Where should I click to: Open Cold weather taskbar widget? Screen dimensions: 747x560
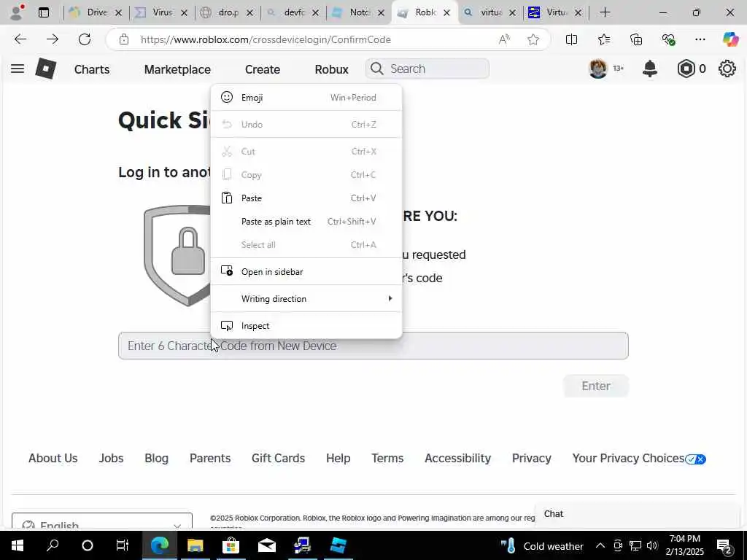pyautogui.click(x=542, y=545)
